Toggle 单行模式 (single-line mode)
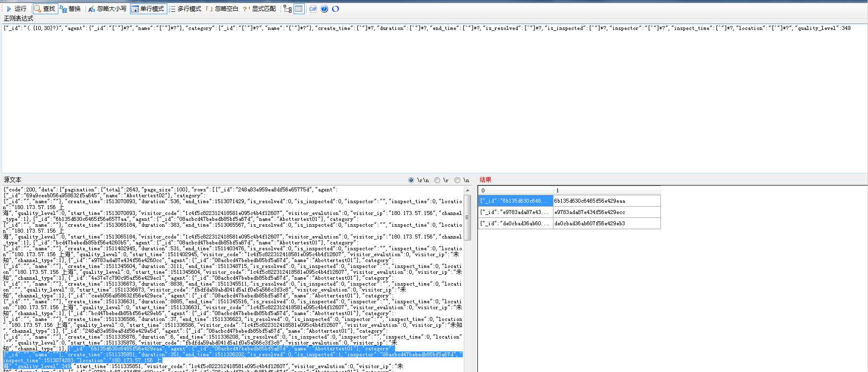The image size is (868, 372). click(x=148, y=9)
